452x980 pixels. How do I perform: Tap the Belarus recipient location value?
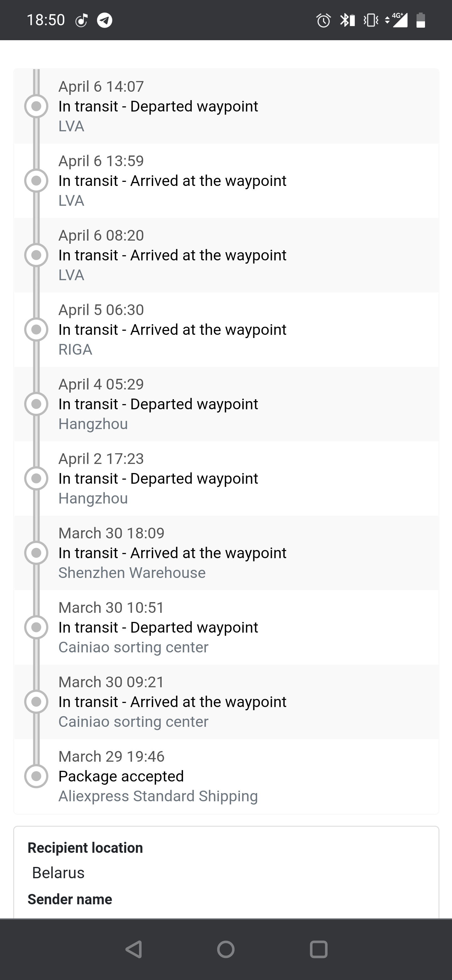[58, 872]
